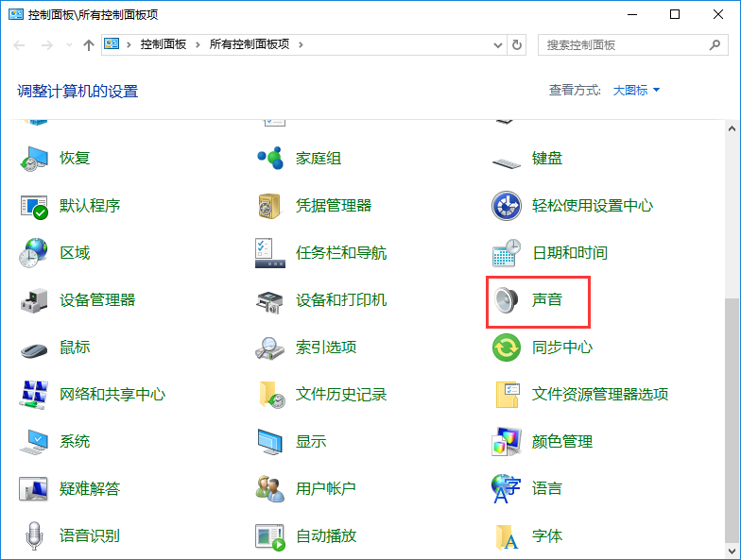
Task: Open the 疑难解答 troubleshooting link
Action: (90, 489)
